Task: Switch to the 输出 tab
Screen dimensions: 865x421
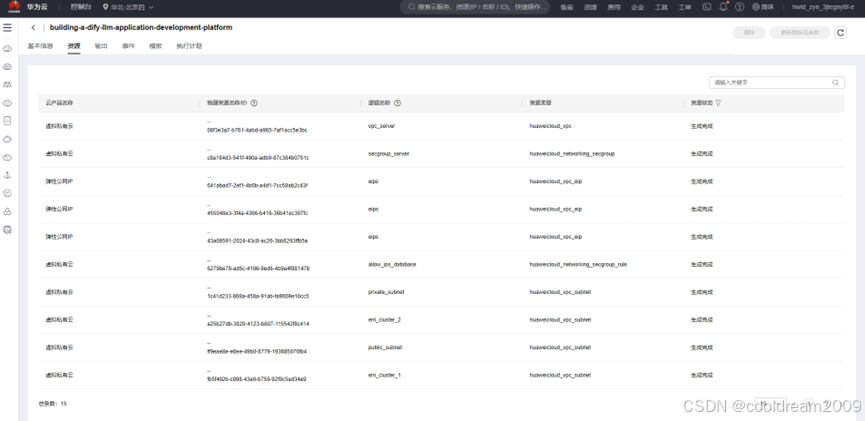Action: pos(101,46)
